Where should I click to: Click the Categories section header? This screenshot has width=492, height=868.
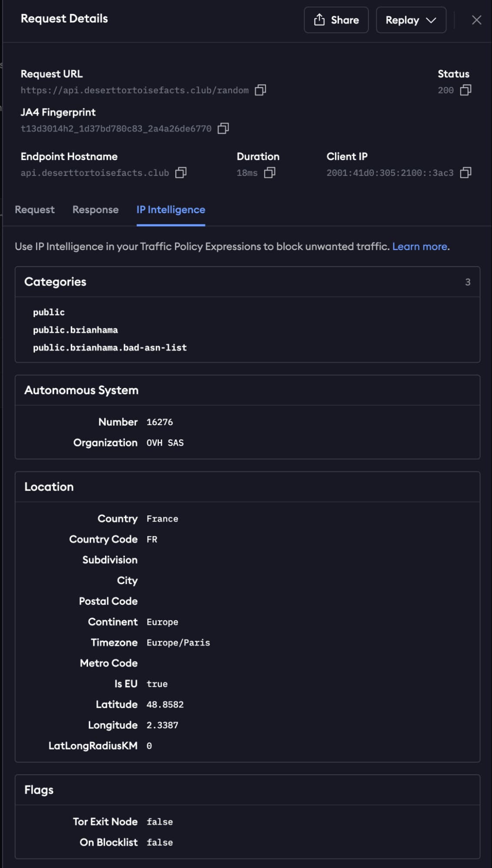click(x=55, y=282)
